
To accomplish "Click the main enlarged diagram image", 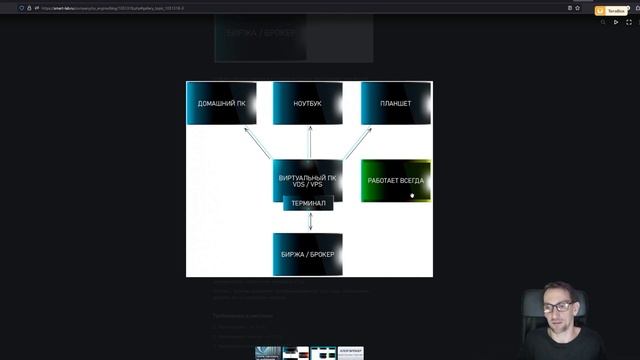I will pos(309,179).
